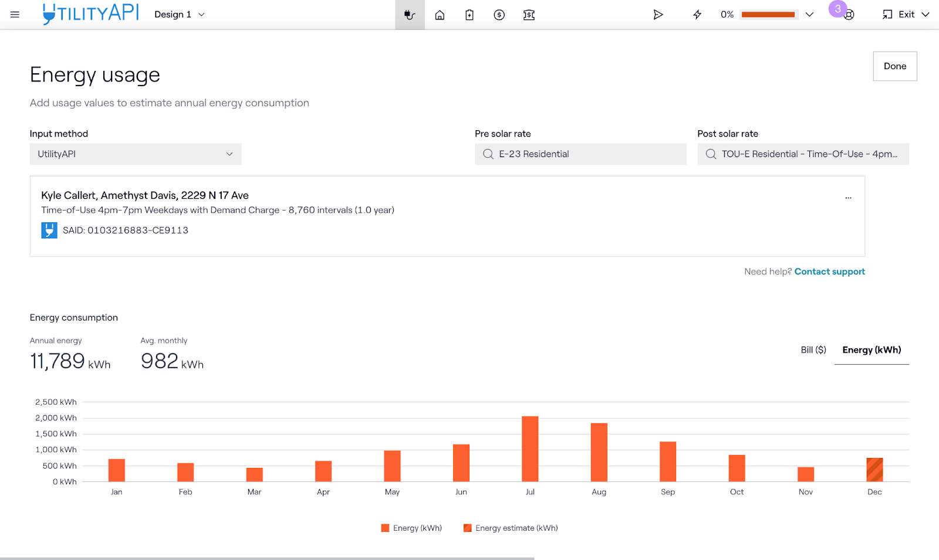Open the battery storage icon
Screen dimensions: 939x560
[x=469, y=15]
